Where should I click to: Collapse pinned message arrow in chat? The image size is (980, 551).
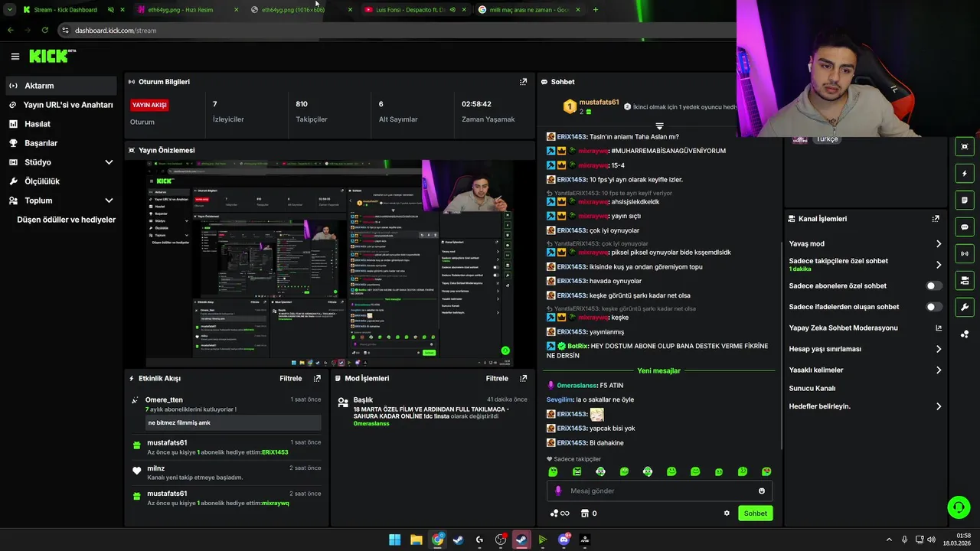(659, 126)
